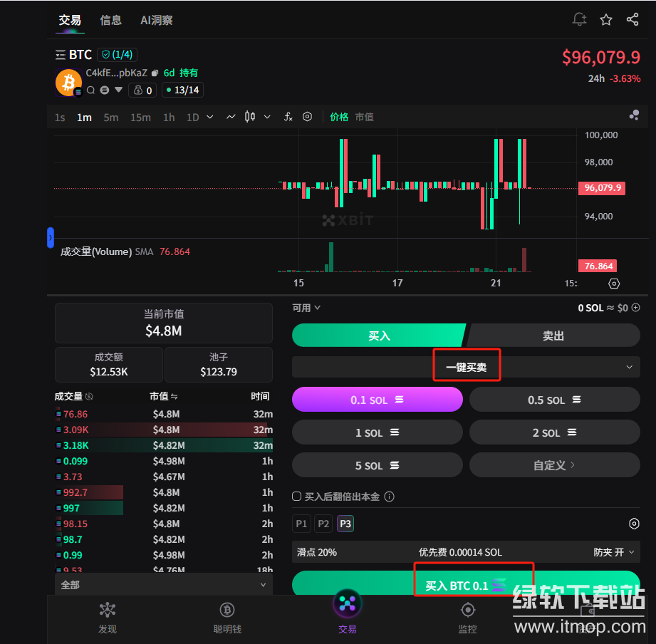Image resolution: width=656 pixels, height=644 pixels.
Task: Enable the 买入后翻倍出本金 checkbox
Action: pyautogui.click(x=297, y=497)
